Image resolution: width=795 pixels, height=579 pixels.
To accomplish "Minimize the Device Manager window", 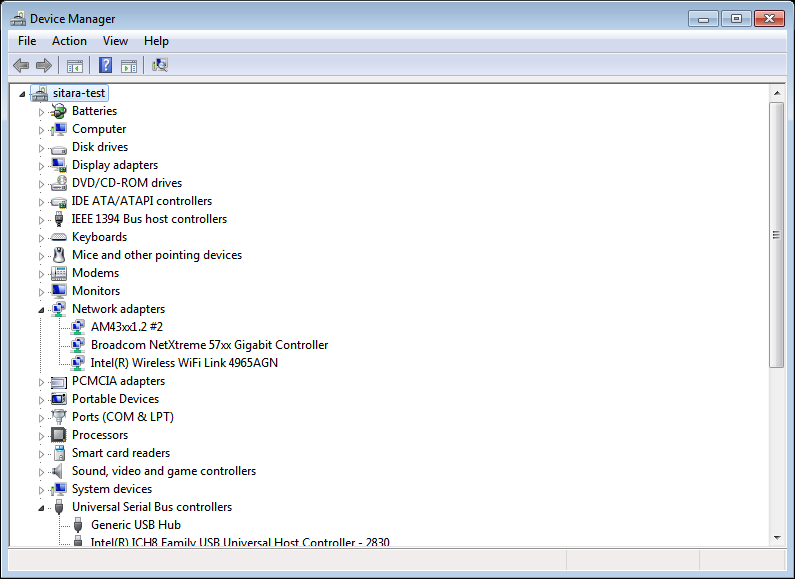I will [703, 19].
